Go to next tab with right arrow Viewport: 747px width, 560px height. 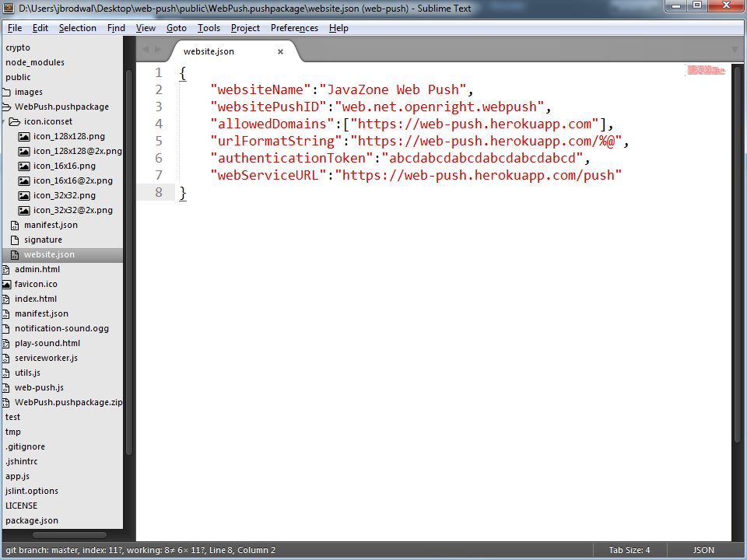pyautogui.click(x=158, y=49)
